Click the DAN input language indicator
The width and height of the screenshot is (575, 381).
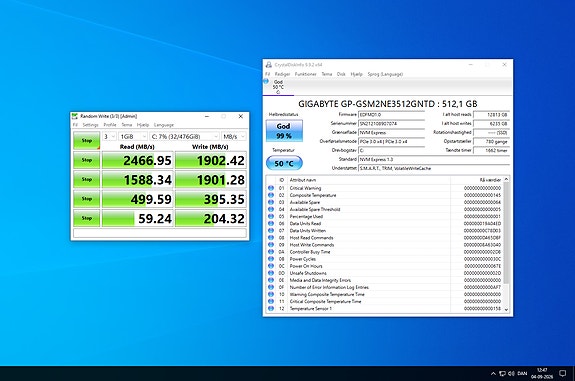[522, 374]
